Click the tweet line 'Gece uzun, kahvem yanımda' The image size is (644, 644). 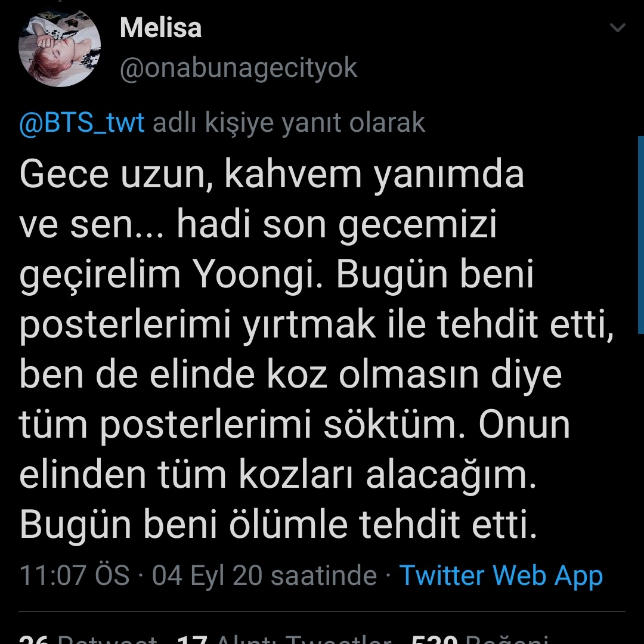[x=271, y=175]
